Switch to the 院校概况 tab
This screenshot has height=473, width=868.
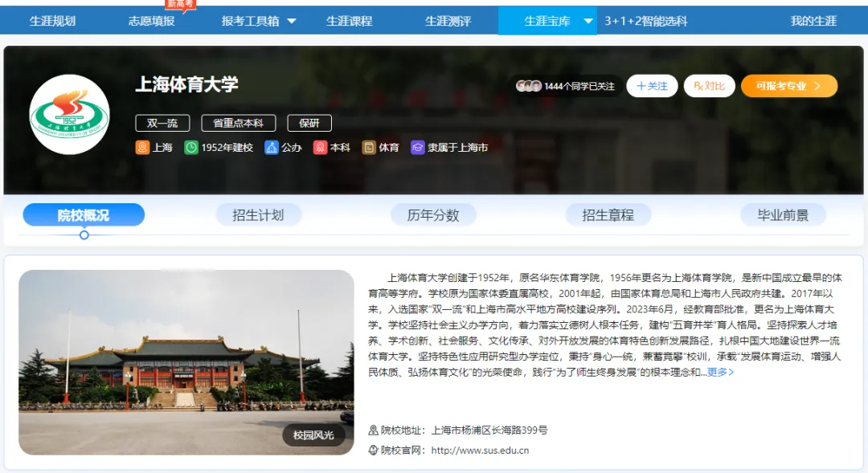pos(84,214)
